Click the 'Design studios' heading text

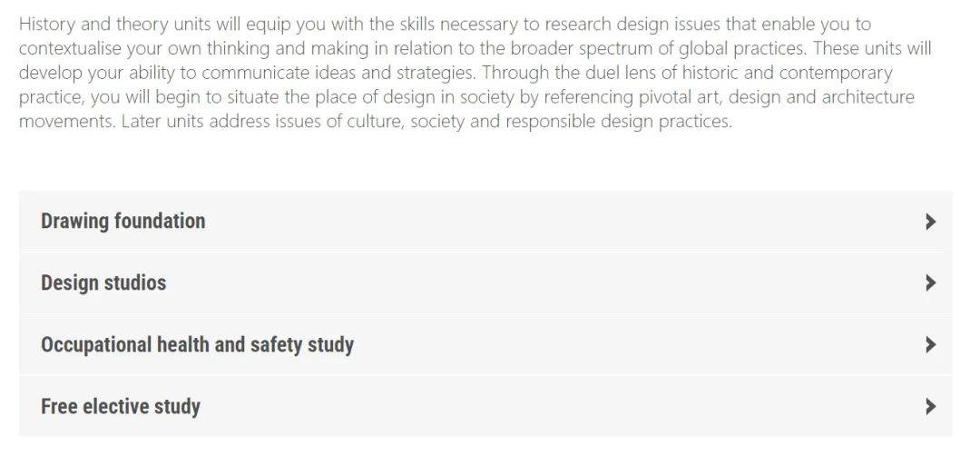[x=103, y=283]
